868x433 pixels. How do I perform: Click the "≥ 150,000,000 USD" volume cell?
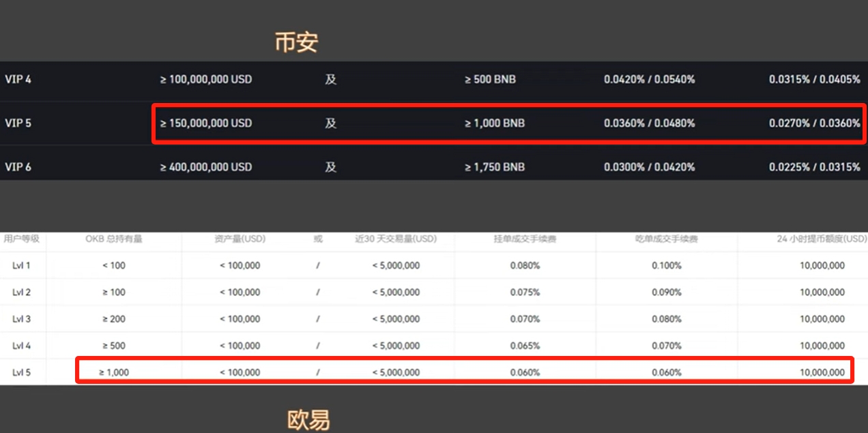click(206, 123)
